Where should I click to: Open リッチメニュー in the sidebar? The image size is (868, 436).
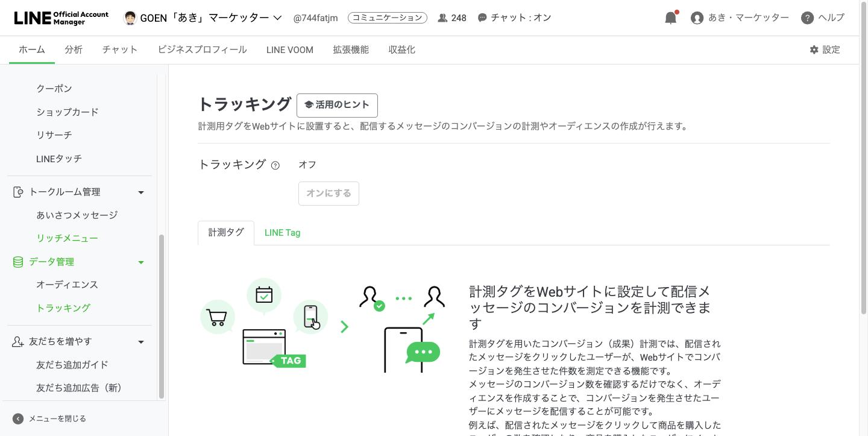[x=68, y=238]
